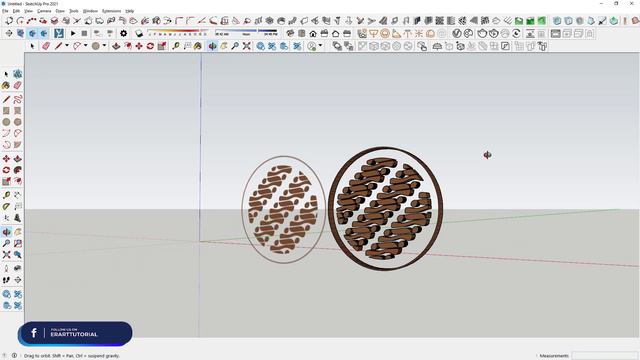Click the info circle status bar icon
Screen dimensions: 640x360
point(14,356)
